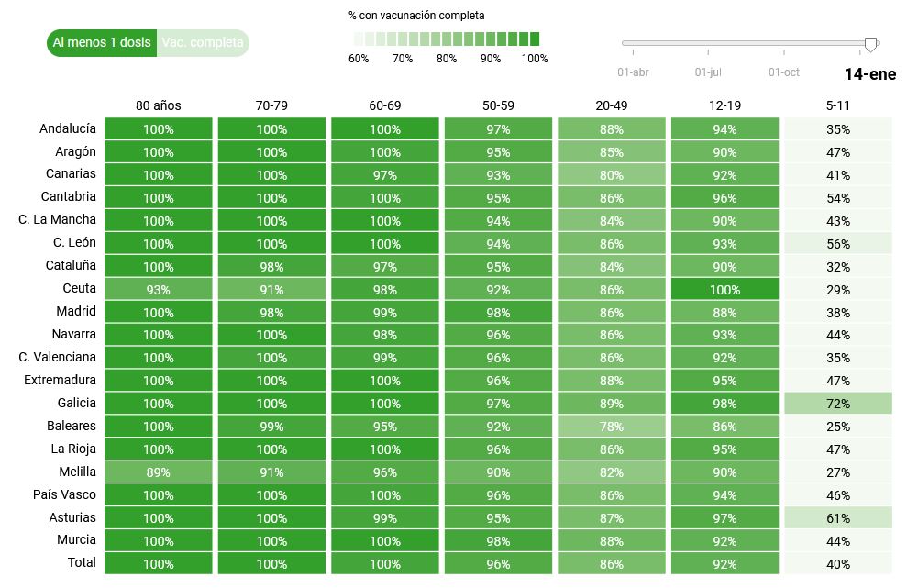Click the País Vasco row label
The width and height of the screenshot is (907, 588).
click(64, 494)
